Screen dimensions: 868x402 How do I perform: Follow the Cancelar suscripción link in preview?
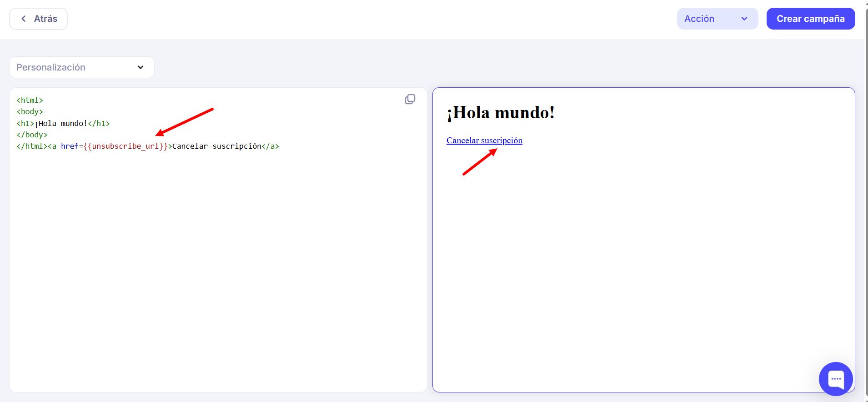point(484,141)
